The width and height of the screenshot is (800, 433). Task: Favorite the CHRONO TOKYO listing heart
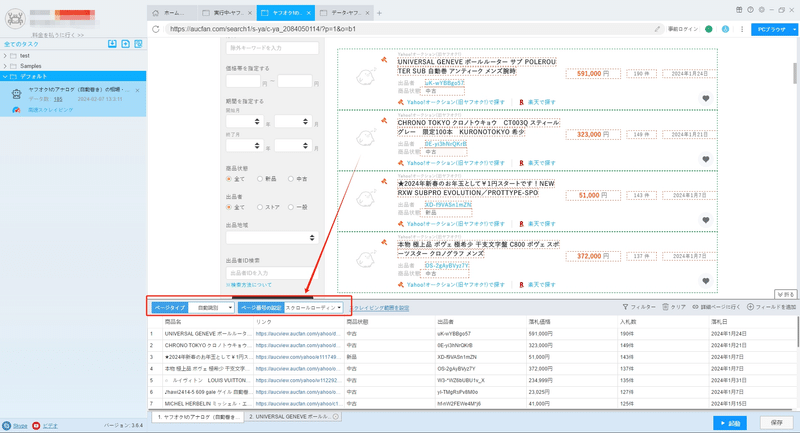click(x=706, y=159)
